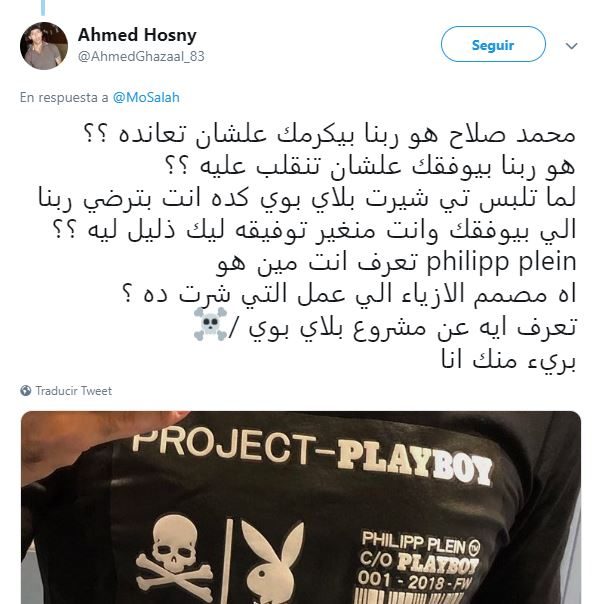Click the globe translate icon
This screenshot has width=611, height=604.
click(x=26, y=390)
